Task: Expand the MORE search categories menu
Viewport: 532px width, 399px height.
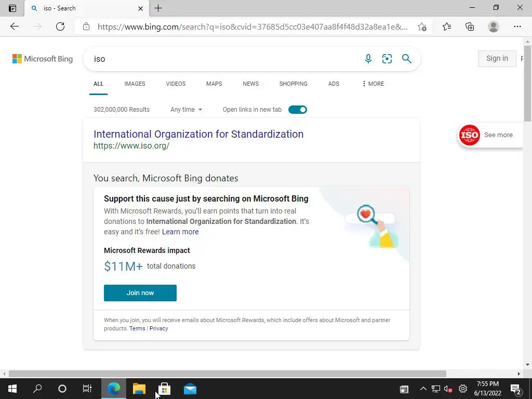Action: click(x=373, y=84)
